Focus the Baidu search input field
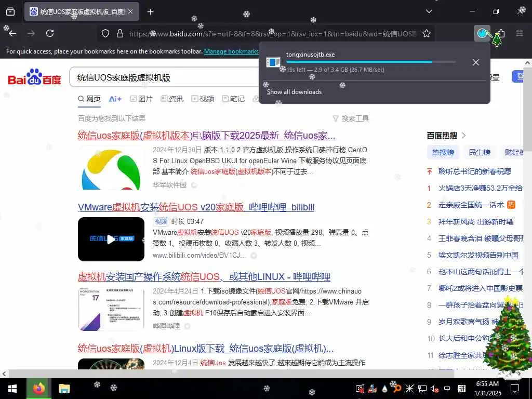The width and height of the screenshot is (532, 399). pos(165,77)
